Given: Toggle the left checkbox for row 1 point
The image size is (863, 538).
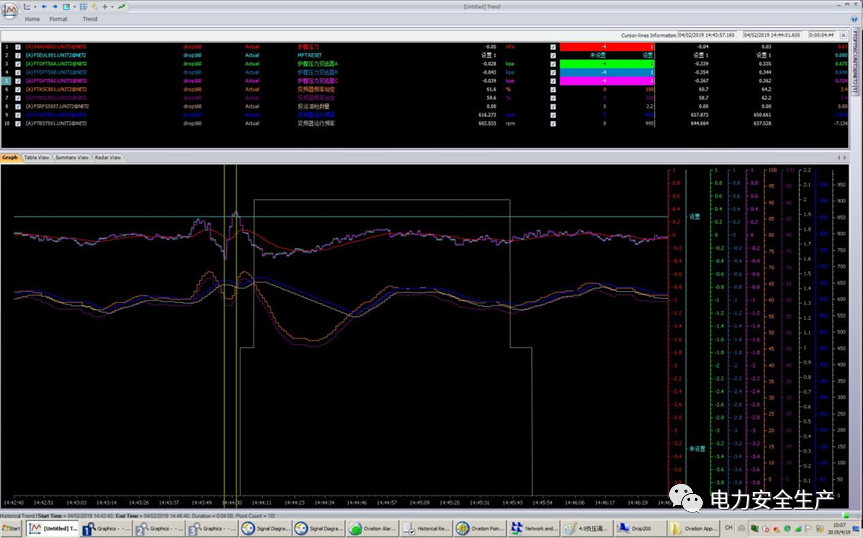Looking at the screenshot, I should coord(19,46).
